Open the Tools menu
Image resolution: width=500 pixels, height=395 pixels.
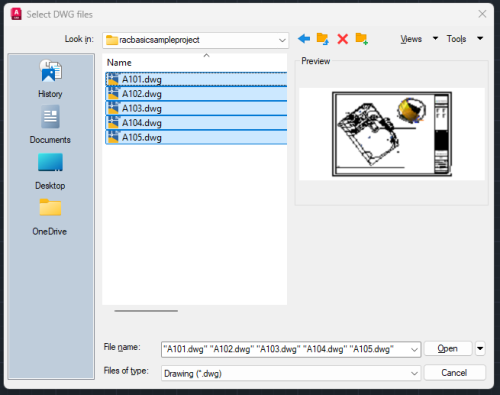pos(456,39)
